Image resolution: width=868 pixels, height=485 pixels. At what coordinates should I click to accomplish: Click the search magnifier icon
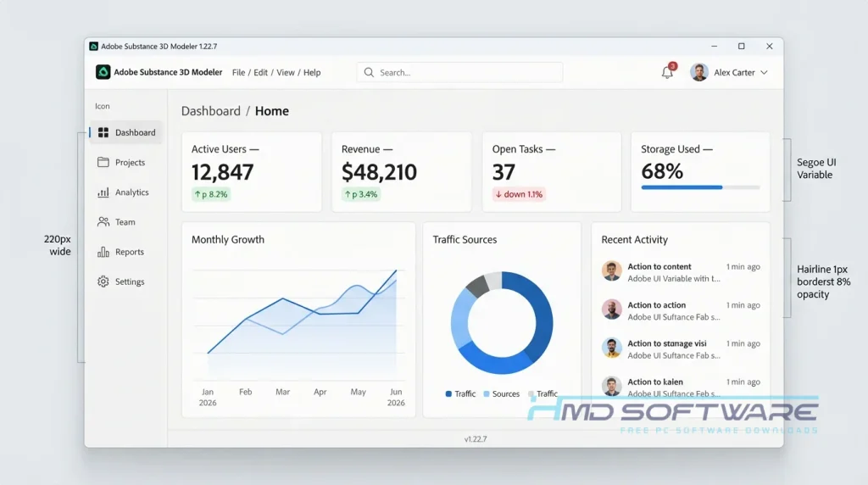pos(369,73)
